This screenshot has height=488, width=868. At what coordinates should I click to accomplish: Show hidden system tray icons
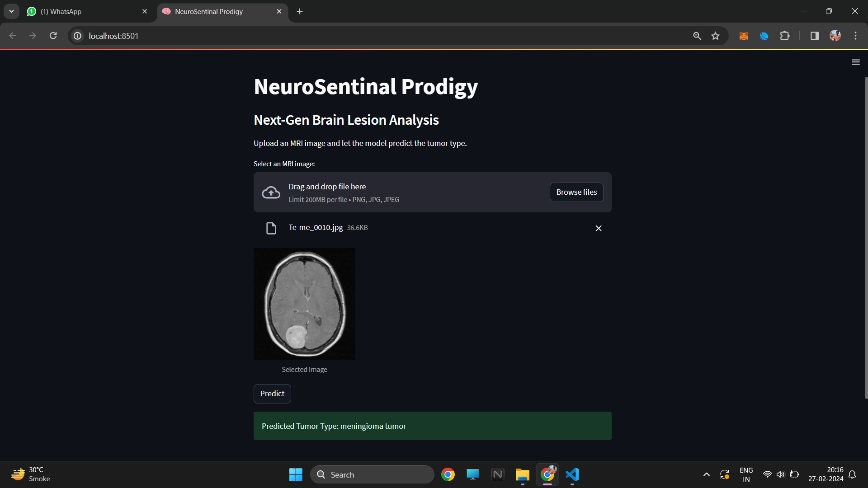[x=706, y=474]
